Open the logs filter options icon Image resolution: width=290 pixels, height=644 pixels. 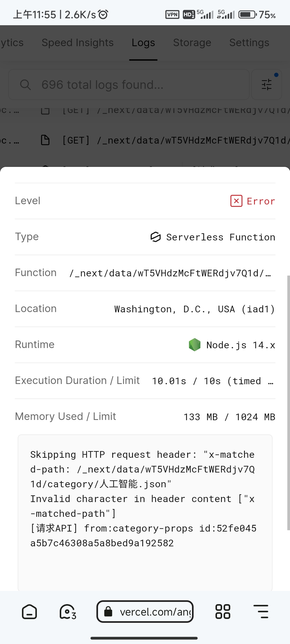click(x=266, y=84)
